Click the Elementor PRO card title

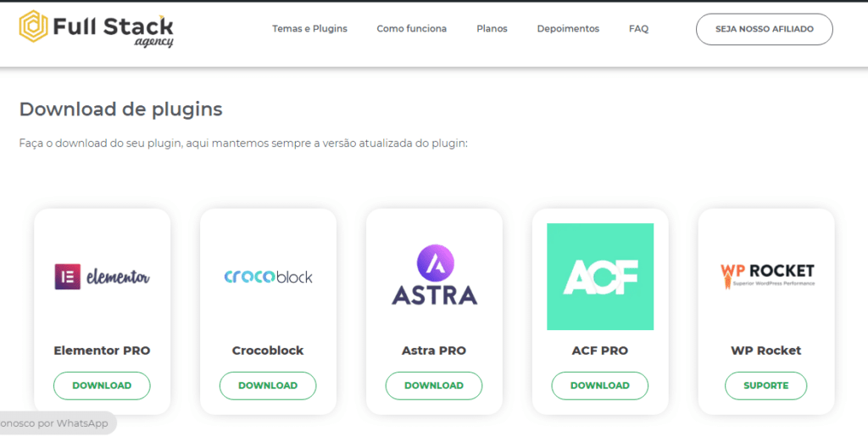pyautogui.click(x=102, y=350)
